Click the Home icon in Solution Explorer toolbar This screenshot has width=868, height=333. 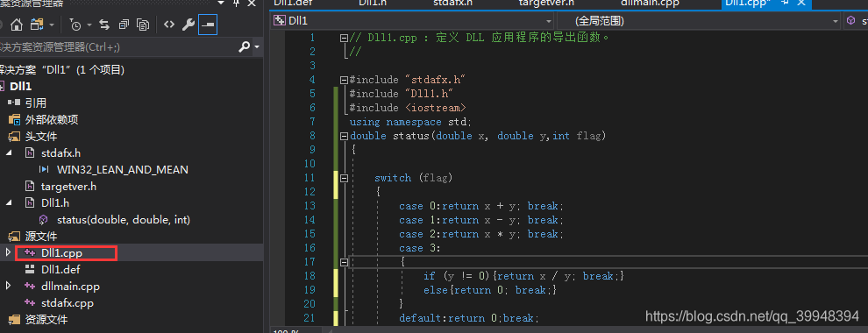pos(17,25)
